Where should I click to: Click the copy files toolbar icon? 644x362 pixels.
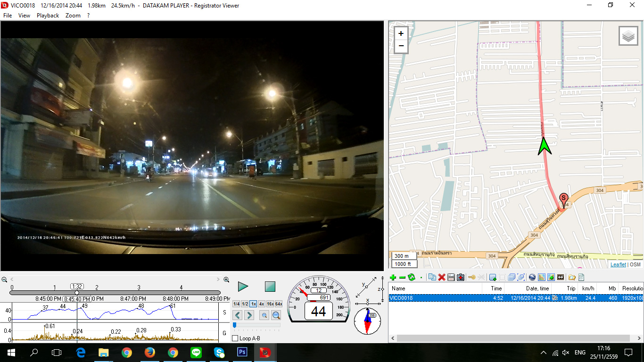click(432, 277)
